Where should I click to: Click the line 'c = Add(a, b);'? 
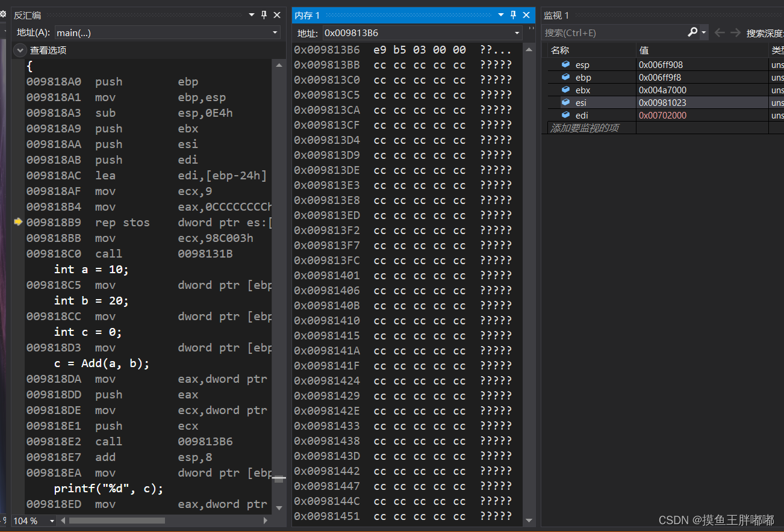(101, 363)
